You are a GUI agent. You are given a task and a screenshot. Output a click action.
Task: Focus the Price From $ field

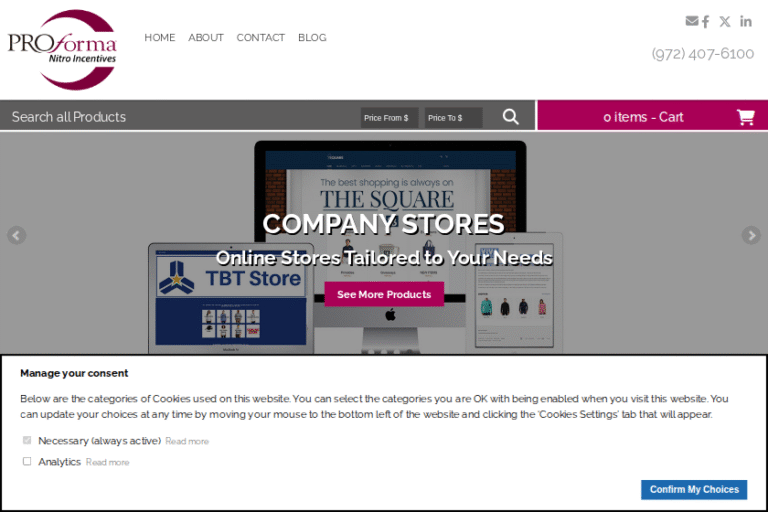[x=389, y=118]
